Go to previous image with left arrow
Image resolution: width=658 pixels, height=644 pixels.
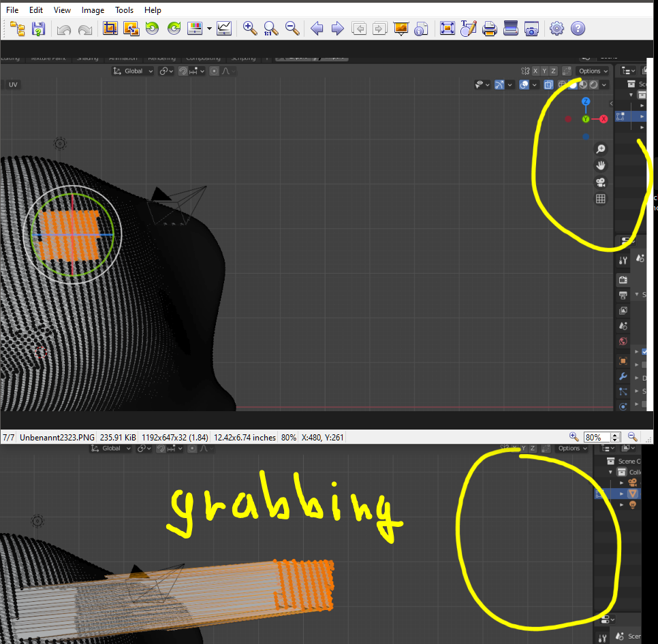pos(317,29)
